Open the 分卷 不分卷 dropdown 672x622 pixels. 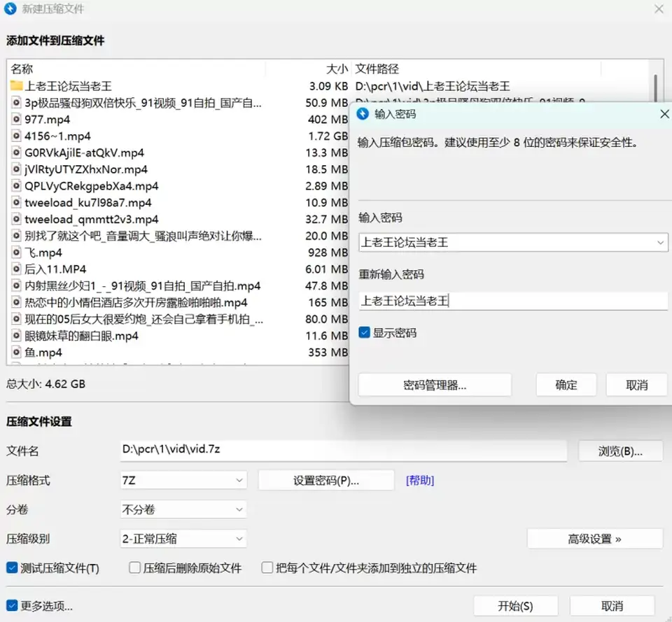pos(183,509)
